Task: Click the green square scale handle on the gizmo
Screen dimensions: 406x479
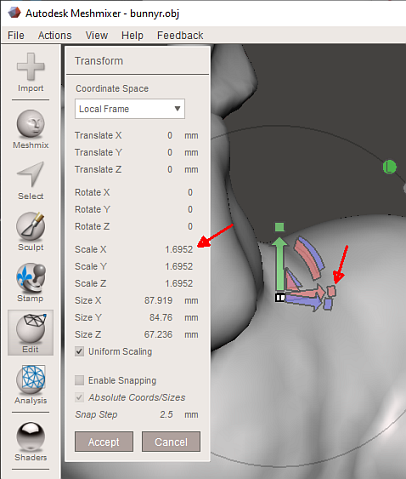Action: [279, 227]
